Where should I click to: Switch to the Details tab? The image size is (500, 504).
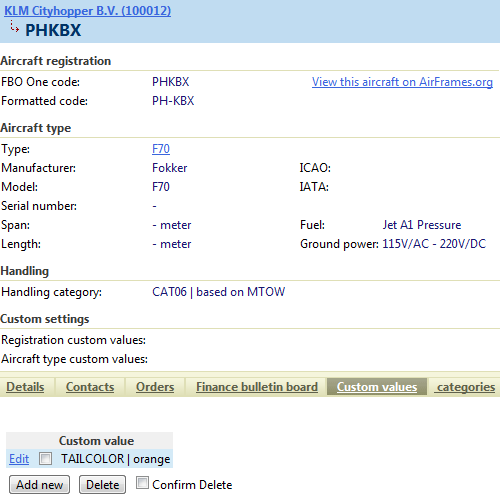(x=25, y=387)
